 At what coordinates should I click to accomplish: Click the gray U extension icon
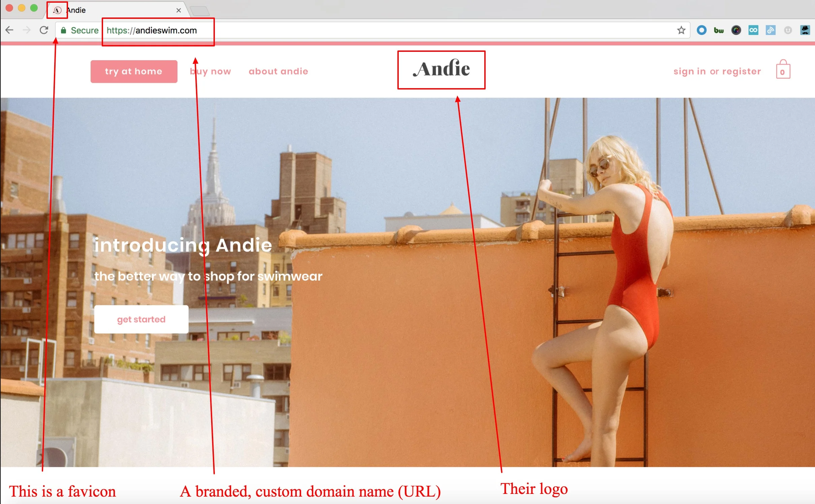788,30
